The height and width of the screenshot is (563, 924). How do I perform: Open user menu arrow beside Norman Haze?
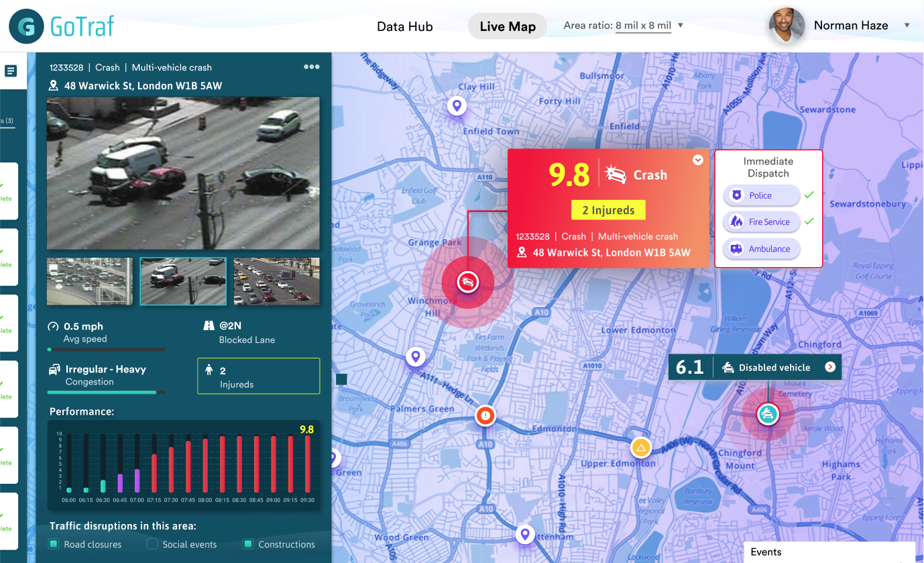point(907,25)
